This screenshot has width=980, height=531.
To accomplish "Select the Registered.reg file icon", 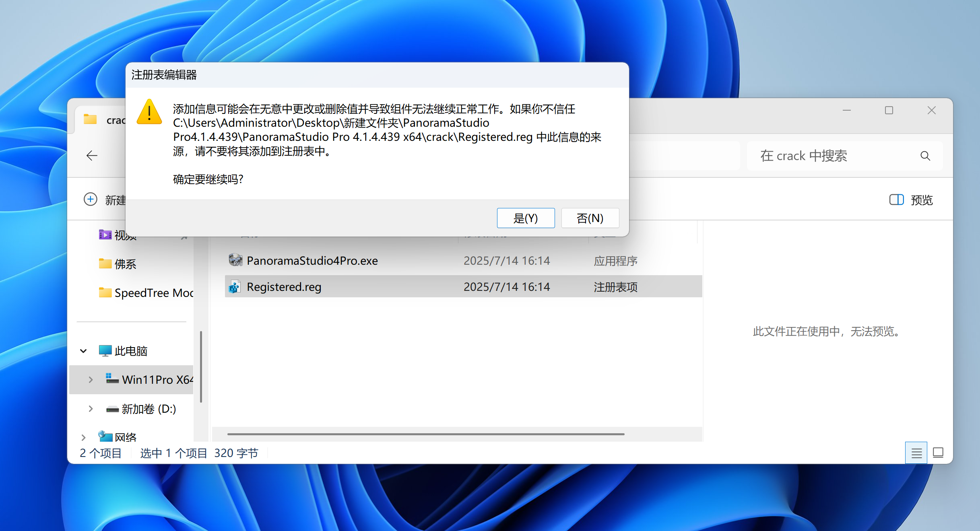I will (x=235, y=287).
